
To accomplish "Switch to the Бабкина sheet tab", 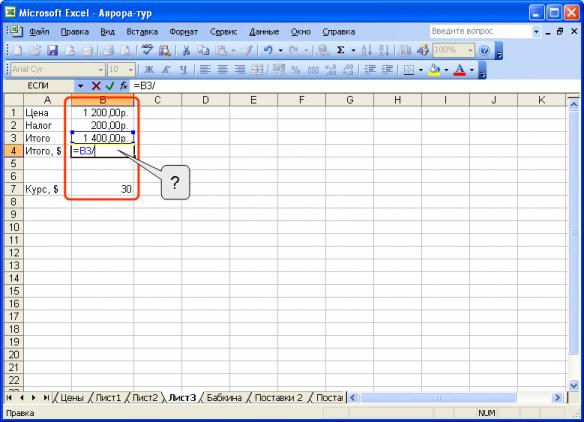I will [224, 398].
